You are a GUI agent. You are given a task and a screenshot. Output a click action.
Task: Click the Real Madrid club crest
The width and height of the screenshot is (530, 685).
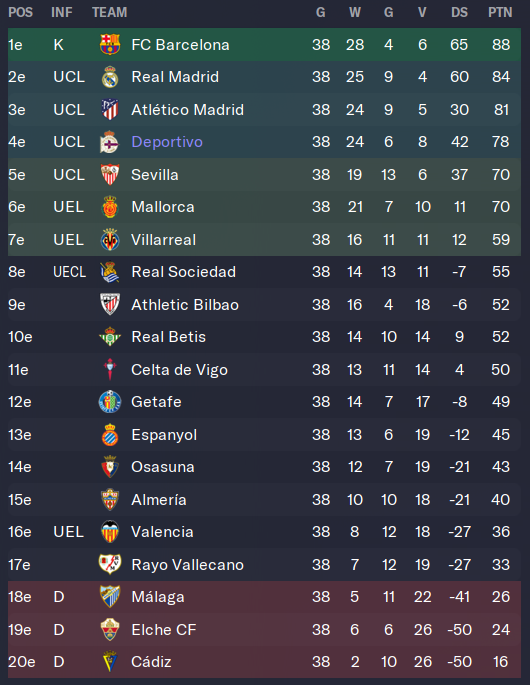coord(110,77)
